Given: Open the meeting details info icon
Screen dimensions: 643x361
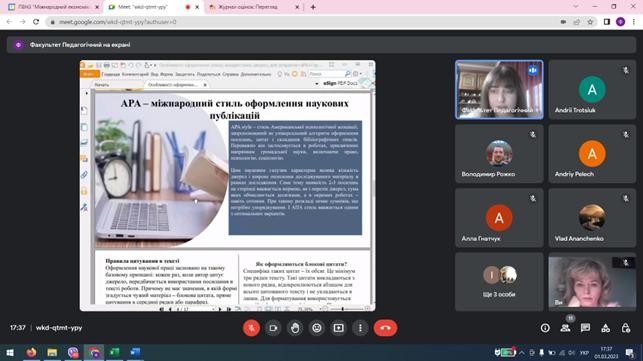Looking at the screenshot, I should click(x=545, y=328).
